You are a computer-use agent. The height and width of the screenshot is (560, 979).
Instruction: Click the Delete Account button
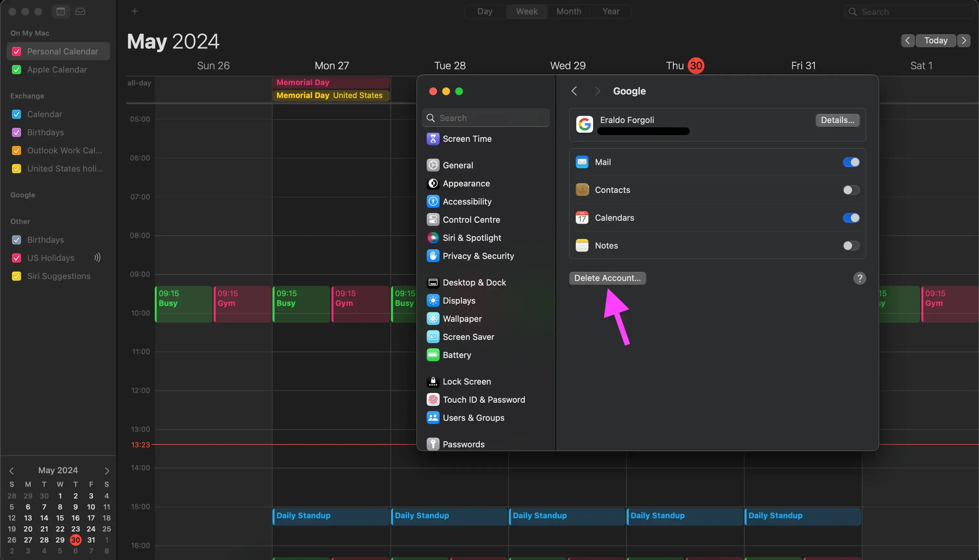pyautogui.click(x=607, y=278)
